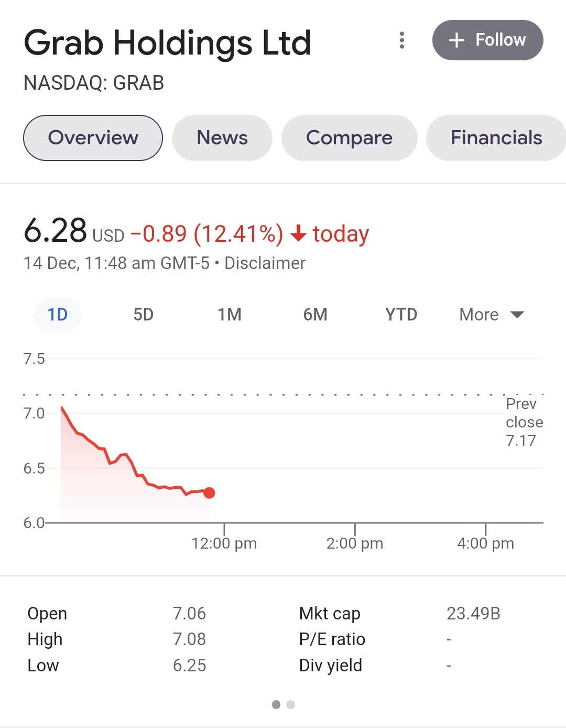Viewport: 566px width, 728px height.
Task: Click the Mkt cap value 23.49B
Action: click(474, 614)
